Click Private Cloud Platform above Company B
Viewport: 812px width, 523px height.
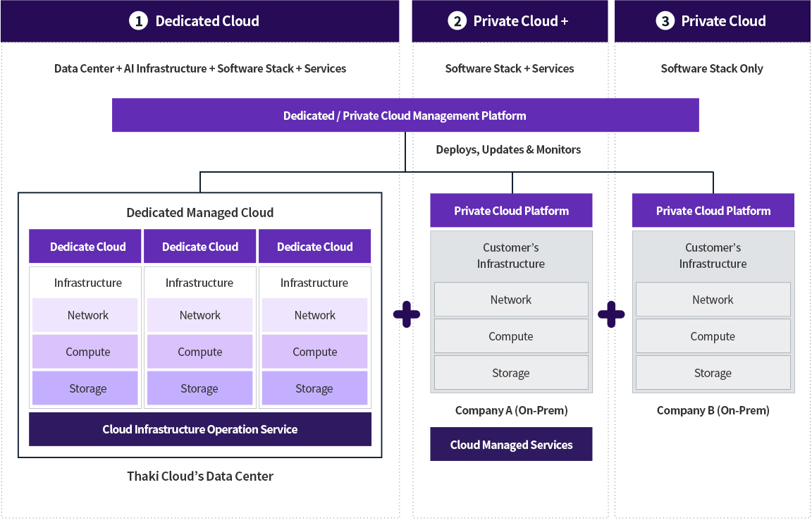coord(713,211)
